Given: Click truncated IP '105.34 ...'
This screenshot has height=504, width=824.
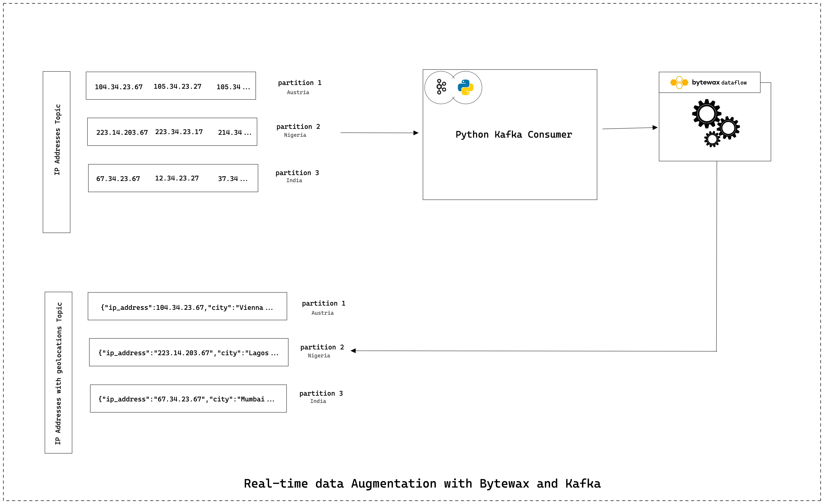Looking at the screenshot, I should coord(233,87).
